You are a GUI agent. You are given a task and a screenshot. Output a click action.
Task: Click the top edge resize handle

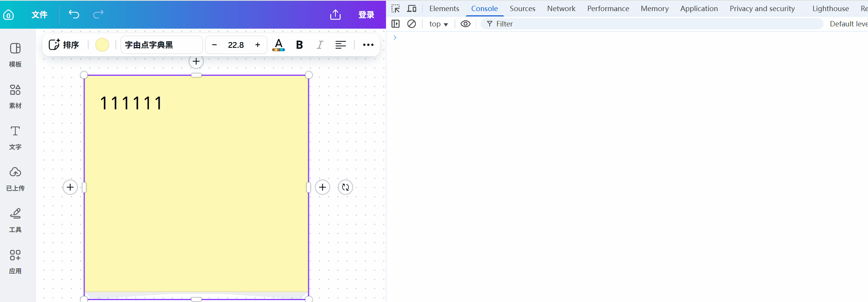click(x=196, y=75)
